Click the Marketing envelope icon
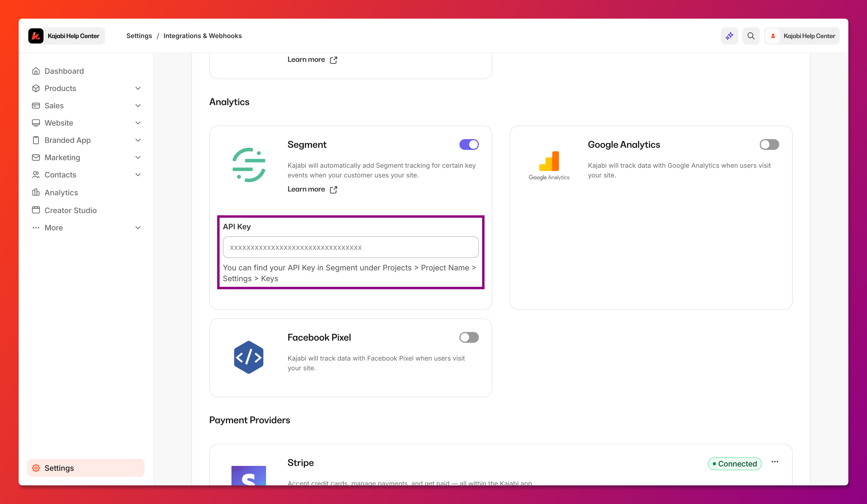Screen dimensions: 867x504 click(x=36, y=157)
